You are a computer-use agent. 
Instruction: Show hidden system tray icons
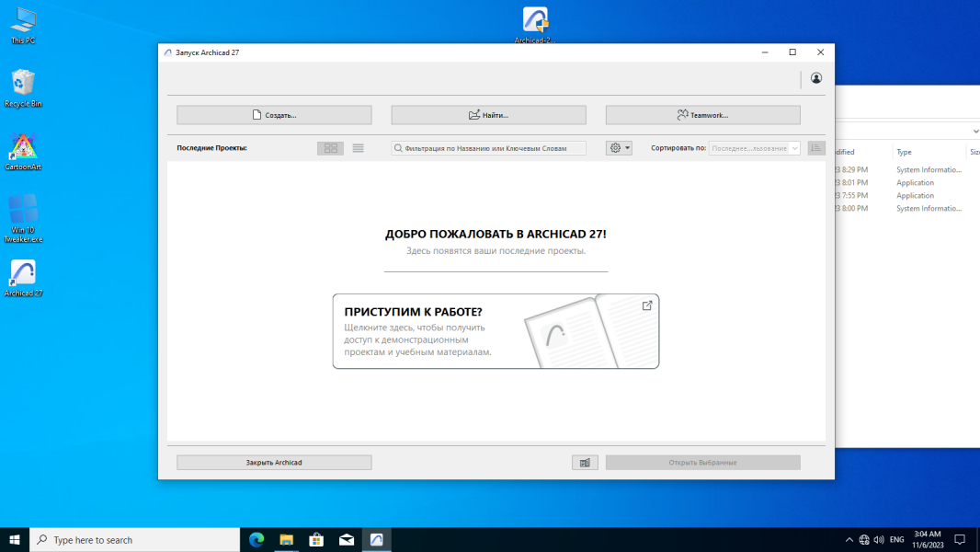tap(849, 539)
